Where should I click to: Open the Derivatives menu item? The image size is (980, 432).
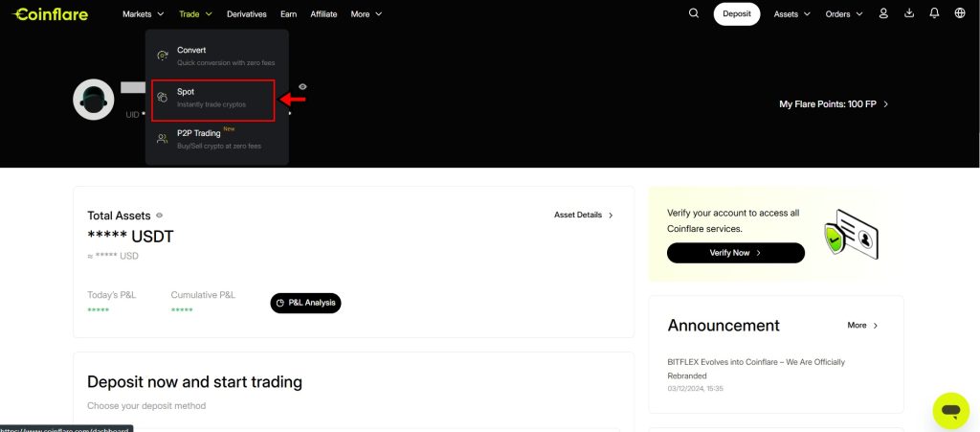pos(246,13)
